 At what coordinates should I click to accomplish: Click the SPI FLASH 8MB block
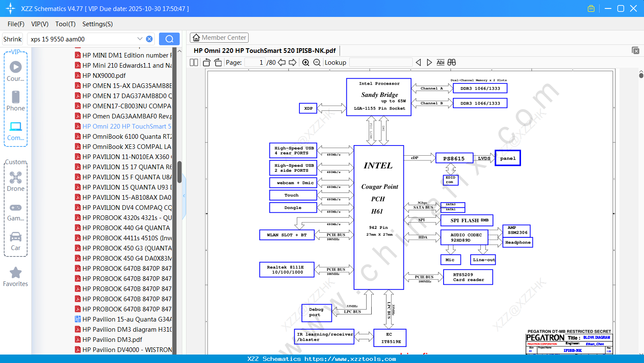pyautogui.click(x=466, y=220)
